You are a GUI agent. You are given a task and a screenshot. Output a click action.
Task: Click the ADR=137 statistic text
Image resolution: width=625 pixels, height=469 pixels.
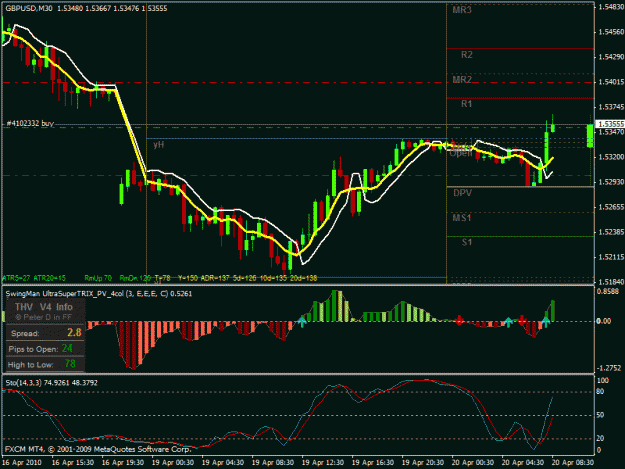point(215,278)
